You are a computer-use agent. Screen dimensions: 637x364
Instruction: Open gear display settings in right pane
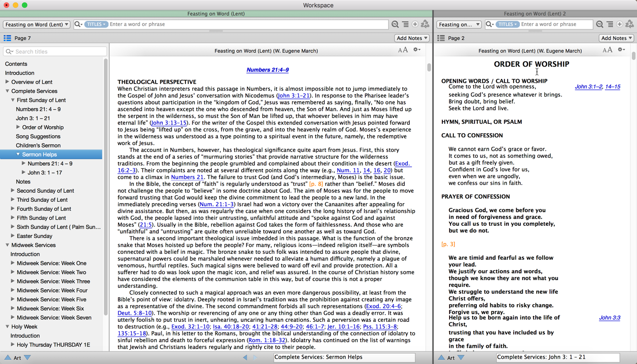tap(621, 50)
